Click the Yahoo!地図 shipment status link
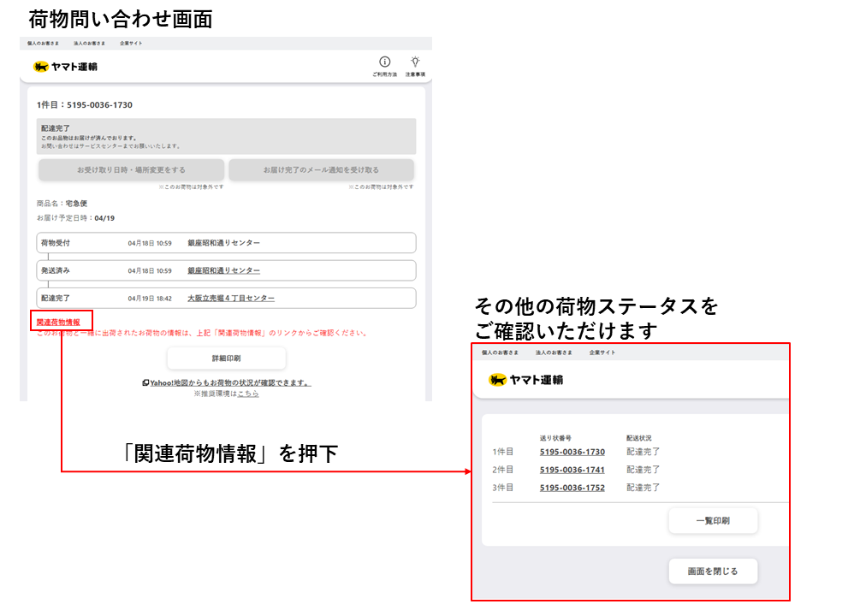Screen dimensions: 854x616 [x=226, y=382]
